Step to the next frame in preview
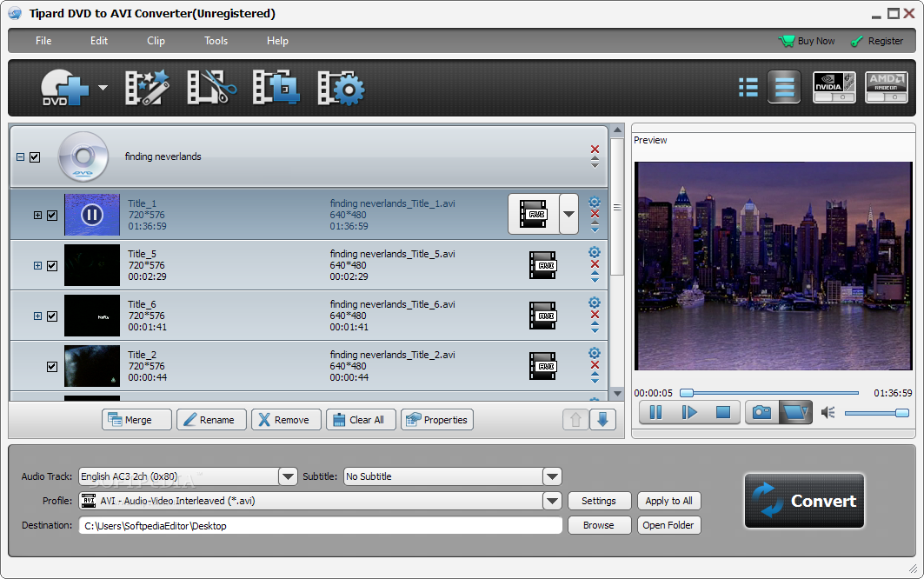 point(689,412)
